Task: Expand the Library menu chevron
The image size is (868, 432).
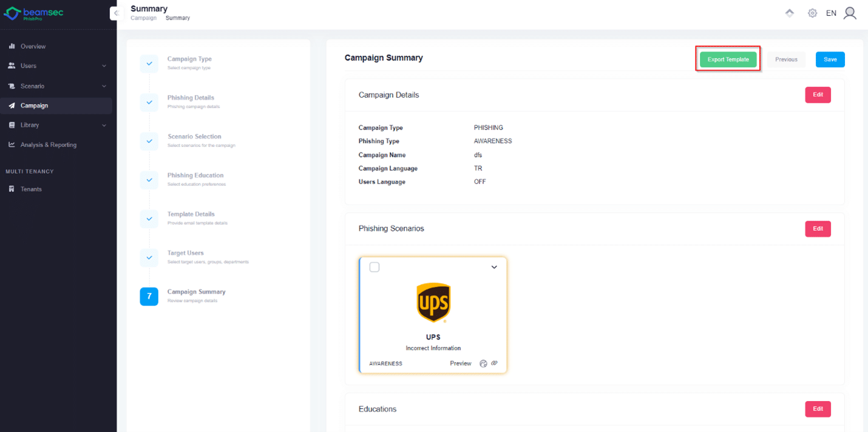Action: tap(104, 125)
